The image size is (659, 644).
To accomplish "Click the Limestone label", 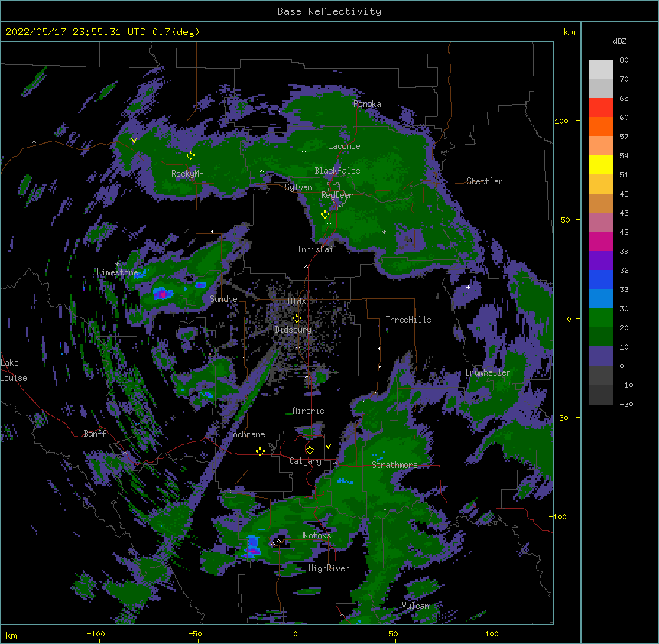I will 117,272.
